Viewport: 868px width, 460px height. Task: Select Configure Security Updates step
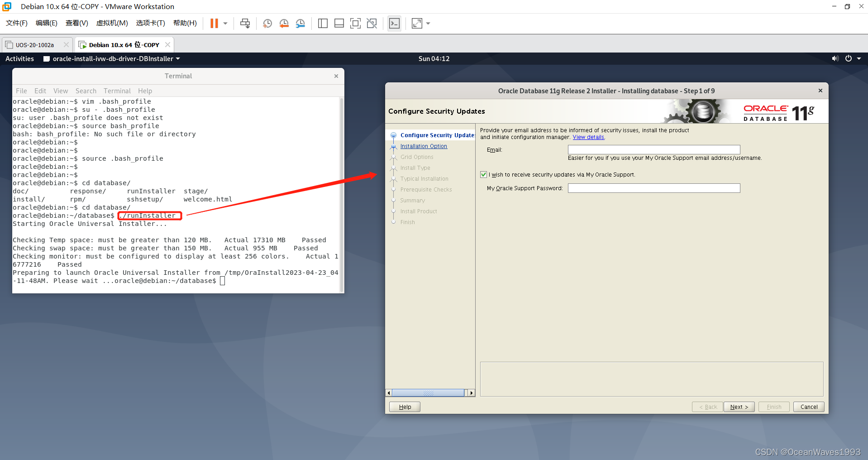click(x=437, y=135)
